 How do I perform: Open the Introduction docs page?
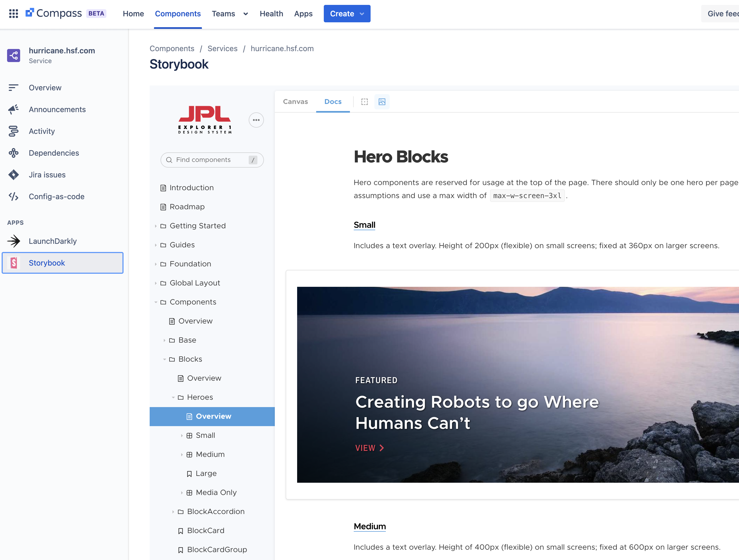point(192,187)
